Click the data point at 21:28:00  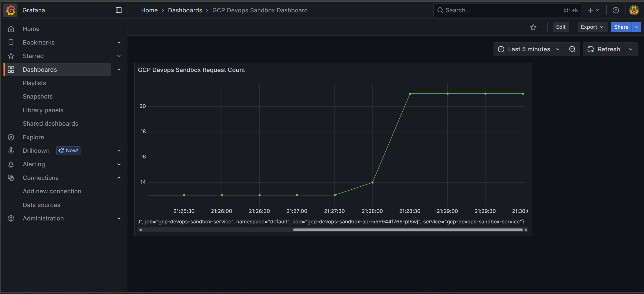tap(372, 183)
